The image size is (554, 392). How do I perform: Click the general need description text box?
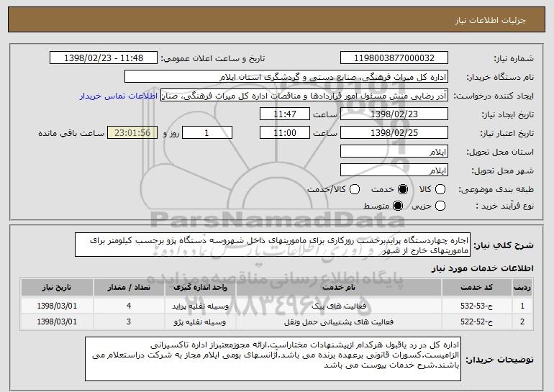coord(273,245)
